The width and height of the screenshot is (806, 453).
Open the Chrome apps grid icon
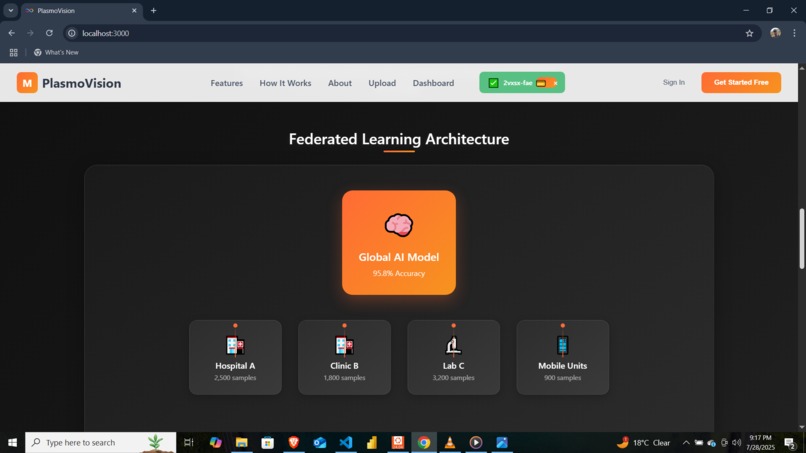[13, 52]
